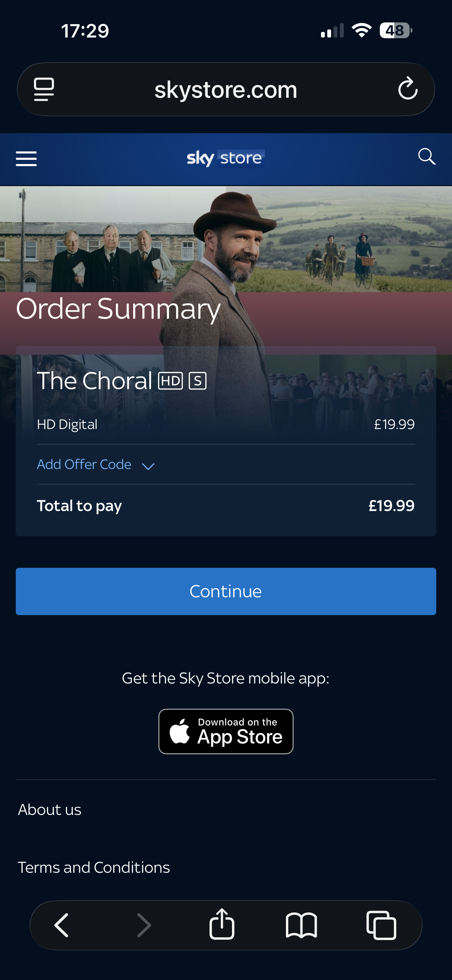Open Safari page settings icon
Image resolution: width=452 pixels, height=980 pixels.
(44, 89)
